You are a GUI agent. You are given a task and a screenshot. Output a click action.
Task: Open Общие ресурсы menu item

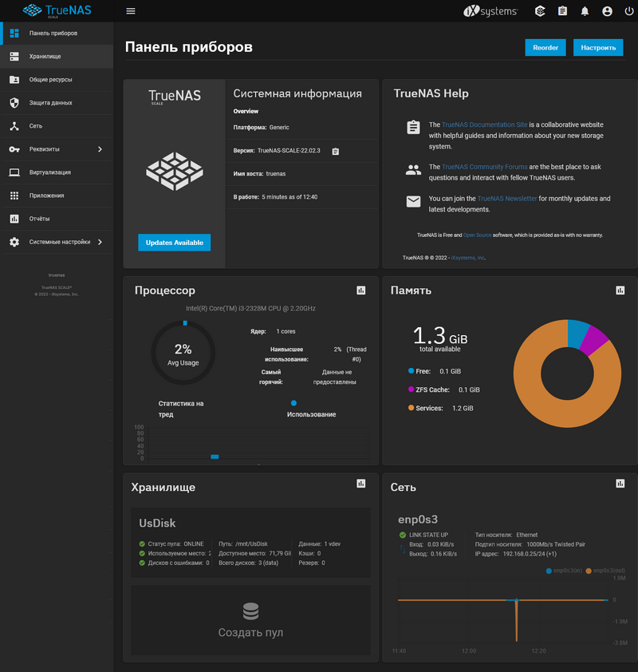(x=57, y=79)
